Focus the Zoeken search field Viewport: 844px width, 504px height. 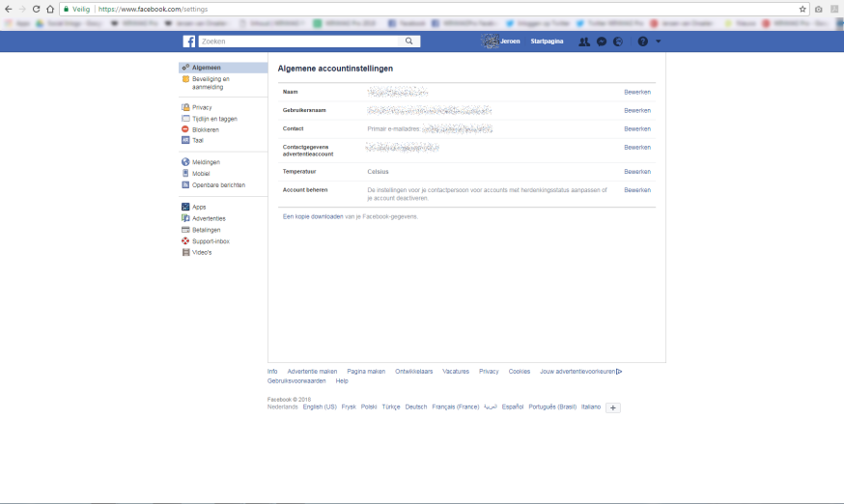(299, 42)
